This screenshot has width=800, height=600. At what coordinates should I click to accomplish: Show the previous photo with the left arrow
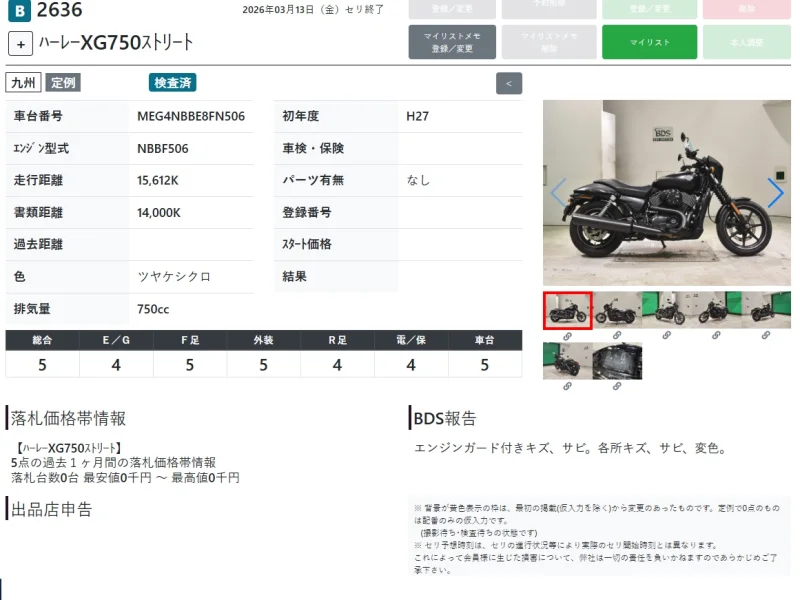pyautogui.click(x=558, y=192)
